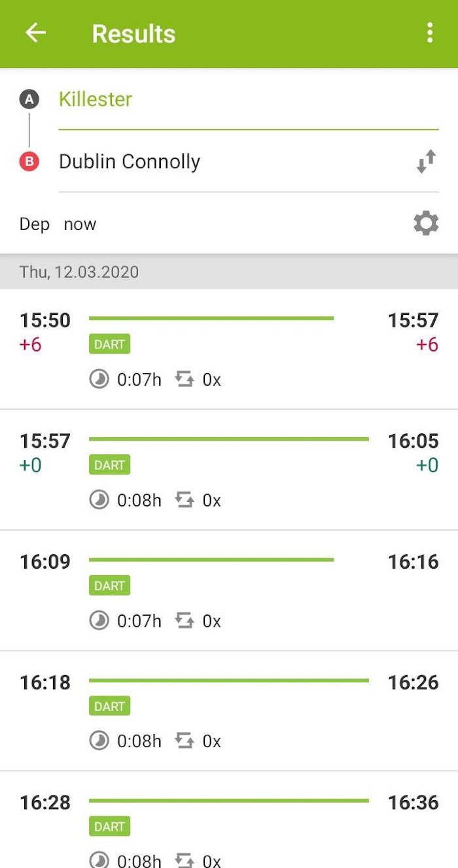Image resolution: width=458 pixels, height=868 pixels.
Task: Open the three-dot overflow menu
Action: coord(429,33)
